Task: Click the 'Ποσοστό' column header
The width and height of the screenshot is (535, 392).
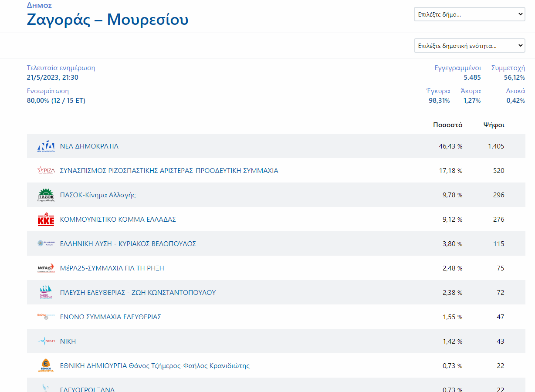Action: pos(447,125)
